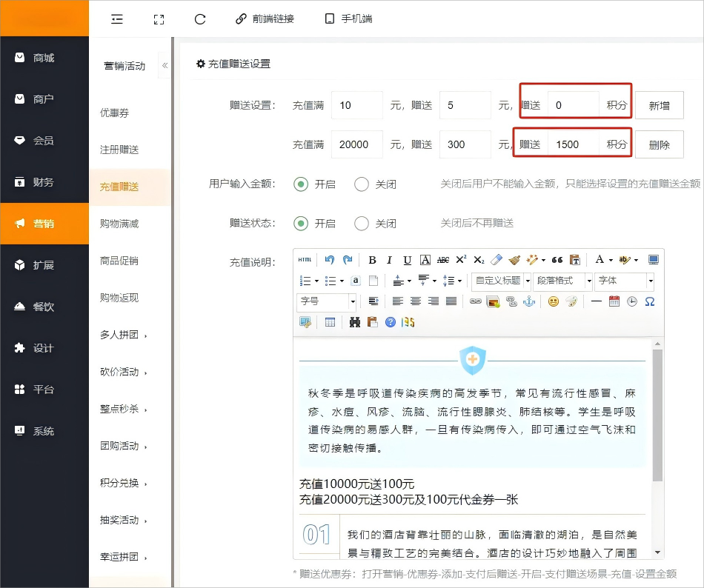Select 关闭 for 用户输入金额
The image size is (704, 588).
(x=362, y=184)
